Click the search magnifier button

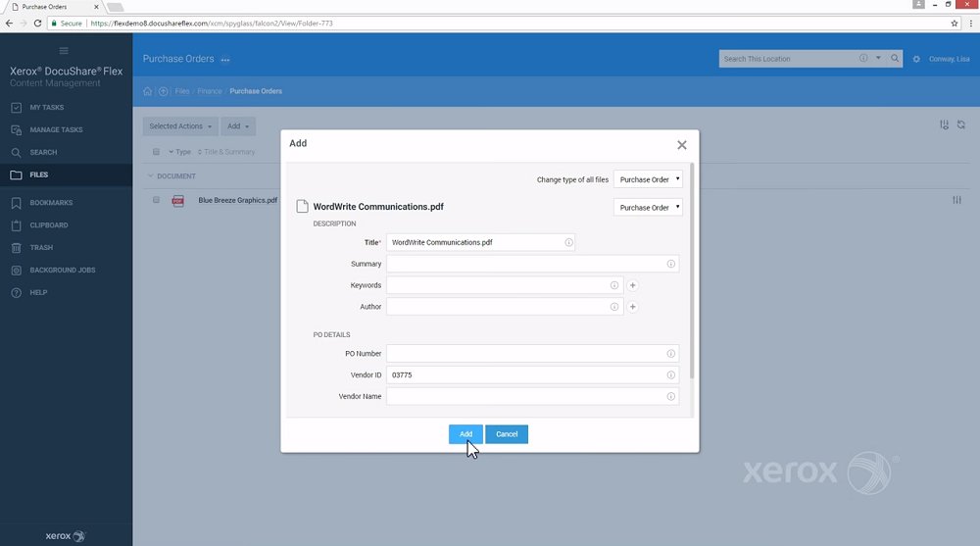click(x=895, y=58)
